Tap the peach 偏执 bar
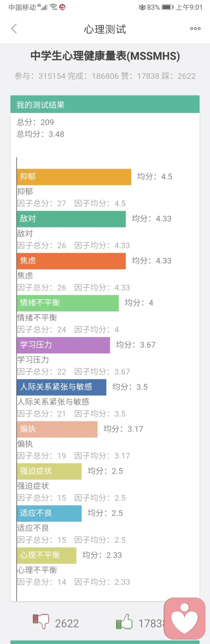The height and width of the screenshot is (644, 210). pyautogui.click(x=57, y=429)
